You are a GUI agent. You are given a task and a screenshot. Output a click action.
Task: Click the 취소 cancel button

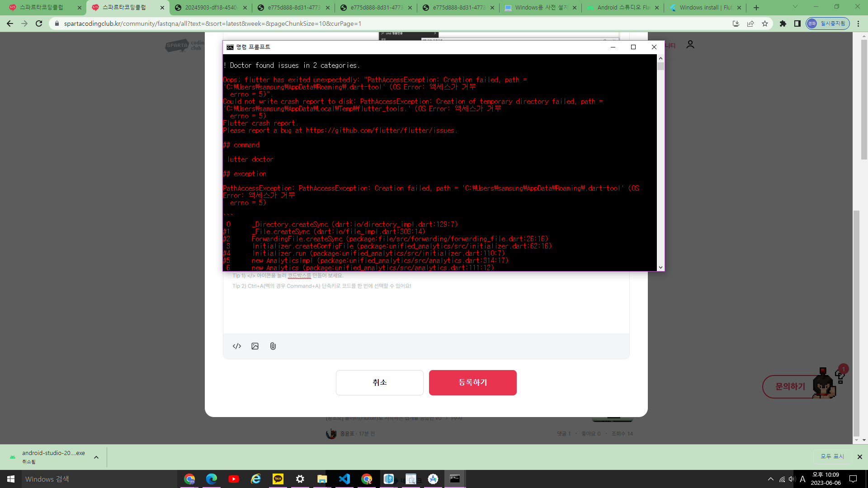pyautogui.click(x=380, y=383)
